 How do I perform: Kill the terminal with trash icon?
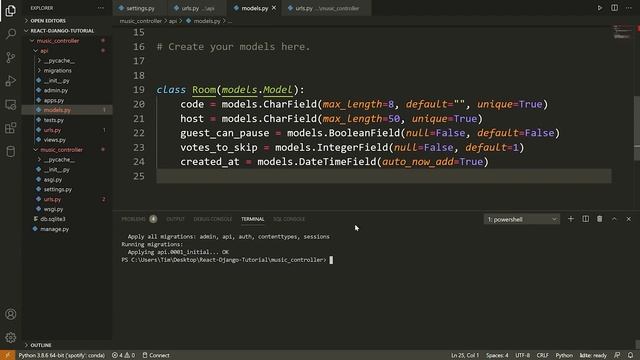pyautogui.click(x=600, y=219)
